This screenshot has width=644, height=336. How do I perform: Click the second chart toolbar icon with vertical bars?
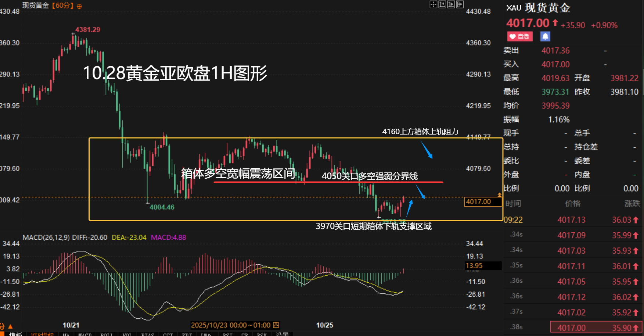tap(442, 4)
